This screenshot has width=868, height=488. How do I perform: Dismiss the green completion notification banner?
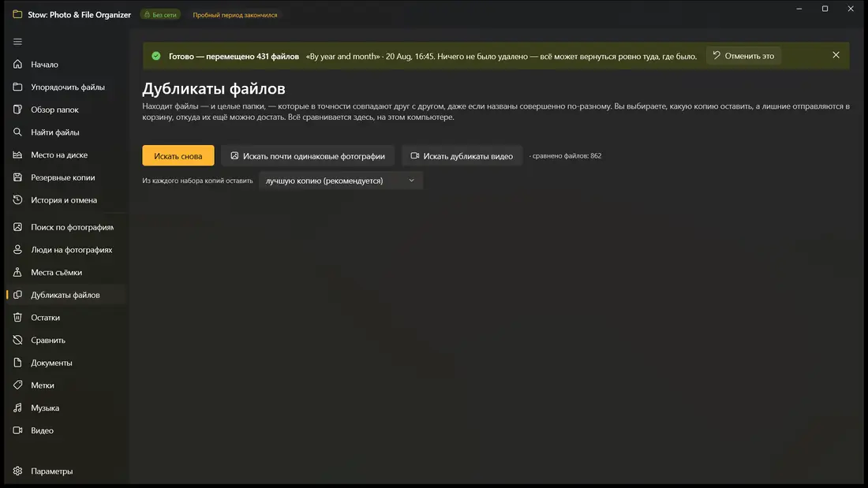[836, 55]
